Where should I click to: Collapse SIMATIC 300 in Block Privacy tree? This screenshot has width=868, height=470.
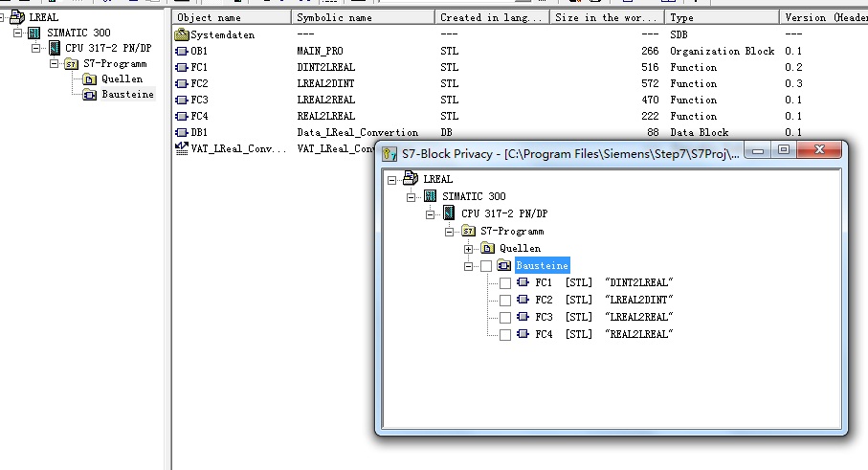pos(411,197)
